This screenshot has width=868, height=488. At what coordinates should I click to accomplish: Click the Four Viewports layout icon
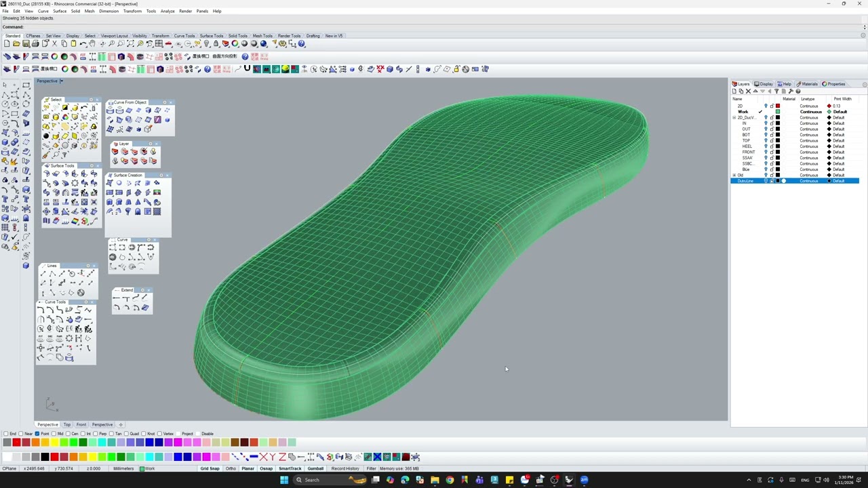point(159,43)
